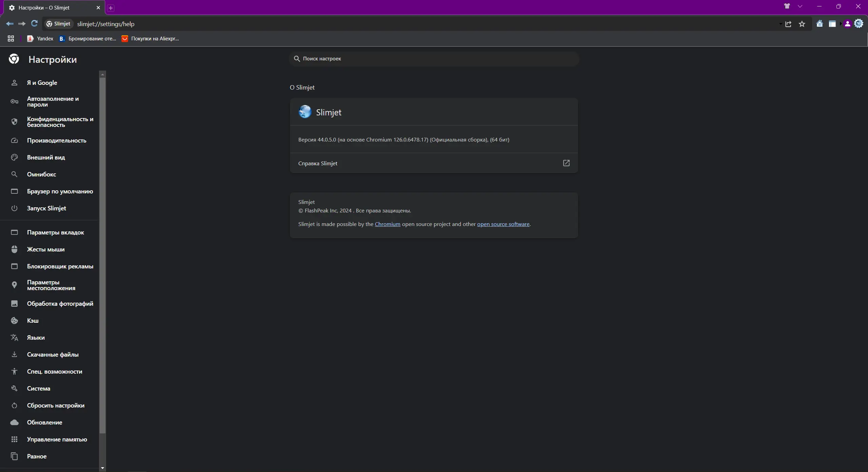Screen dimensions: 868x472
Task: Open Справка Slimjet help row
Action: (433, 163)
